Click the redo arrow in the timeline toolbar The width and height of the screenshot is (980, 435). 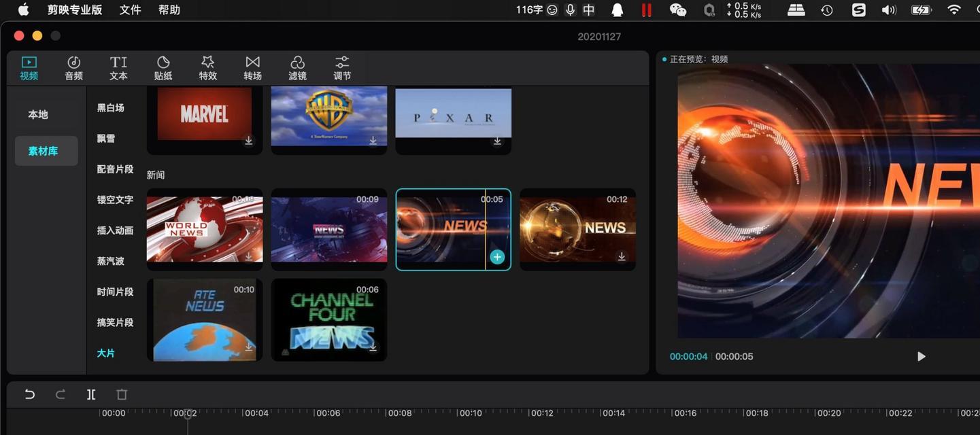click(61, 394)
